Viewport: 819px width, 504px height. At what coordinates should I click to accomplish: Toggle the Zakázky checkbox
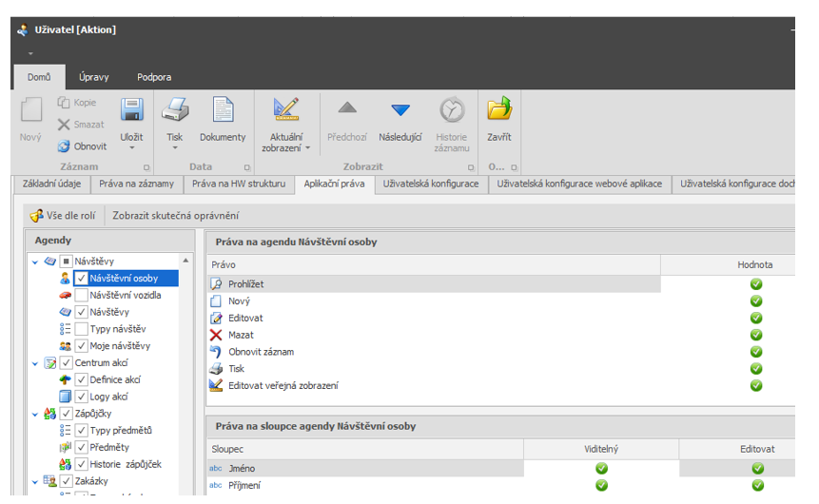point(67,481)
